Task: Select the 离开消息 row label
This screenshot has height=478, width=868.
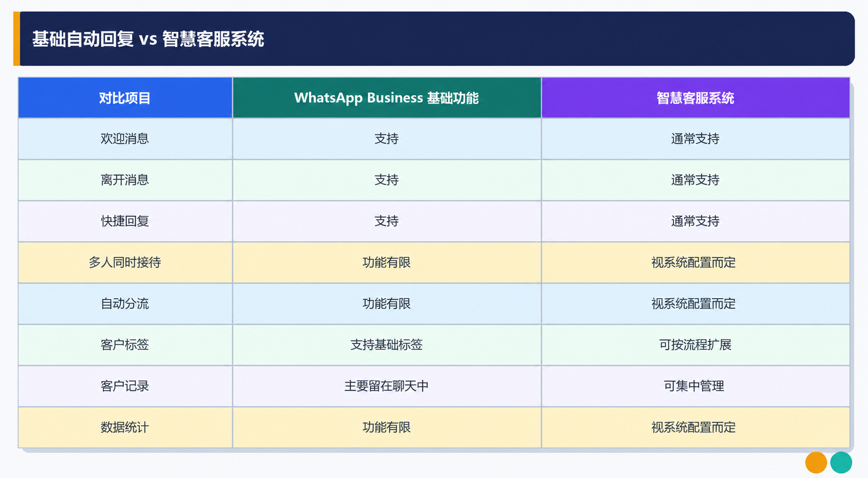Action: 125,180
